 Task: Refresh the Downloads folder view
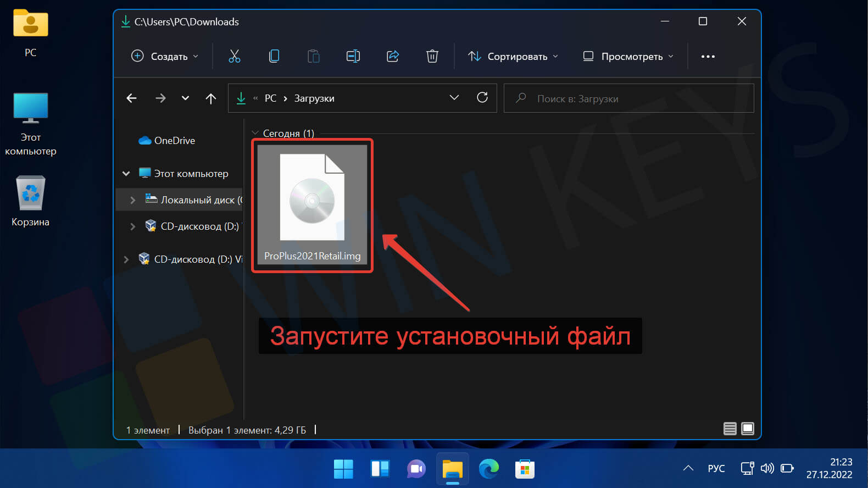pos(482,98)
